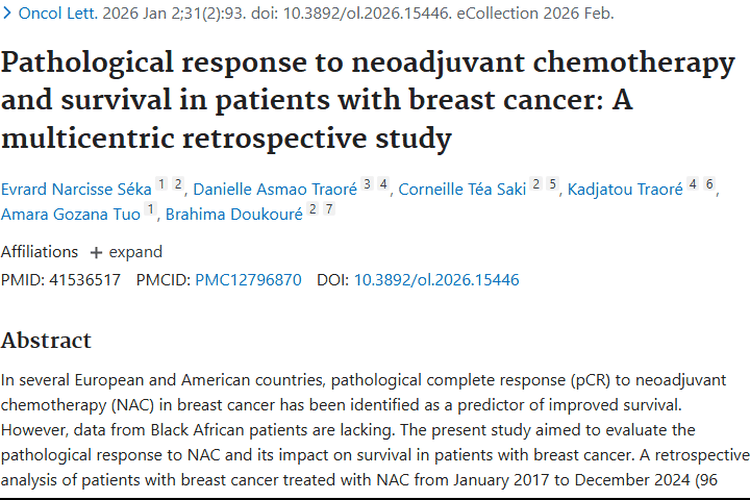Click affiliation 6 superscript after Kadjatou Traoré
This screenshot has width=750, height=500.
point(709,184)
